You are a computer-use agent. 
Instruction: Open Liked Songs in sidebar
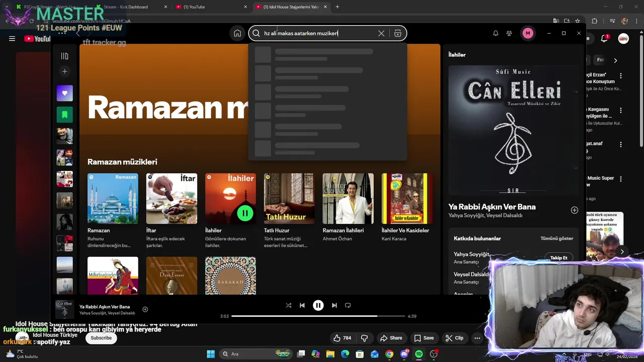[64, 93]
